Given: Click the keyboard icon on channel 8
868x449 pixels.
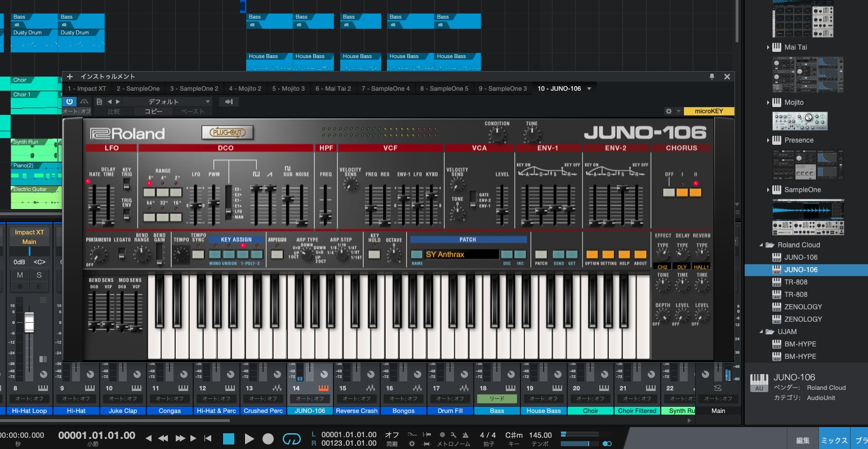Looking at the screenshot, I should (43, 388).
